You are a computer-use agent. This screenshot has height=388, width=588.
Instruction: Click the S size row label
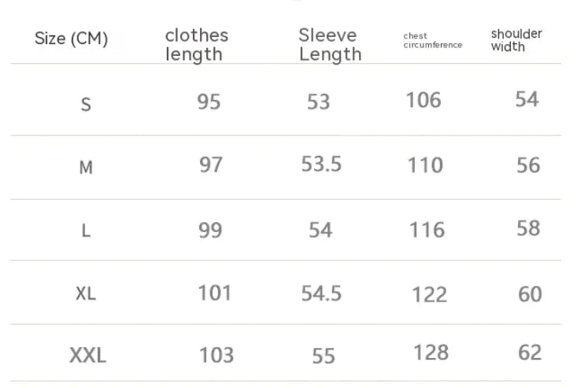(86, 104)
